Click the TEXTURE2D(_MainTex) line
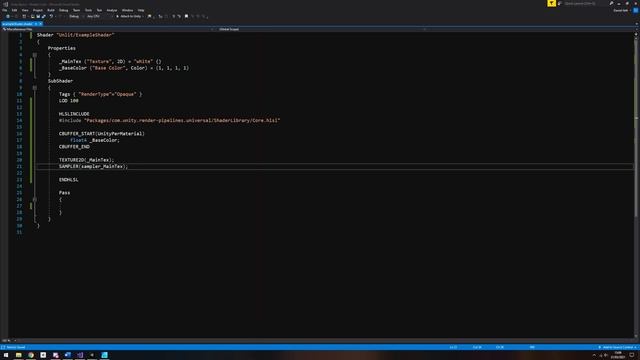The height and width of the screenshot is (360, 640). coord(86,160)
